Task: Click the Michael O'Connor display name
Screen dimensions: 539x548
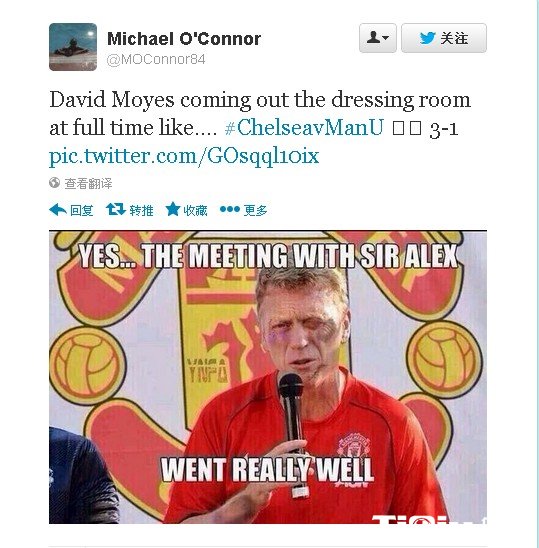Action: (184, 38)
